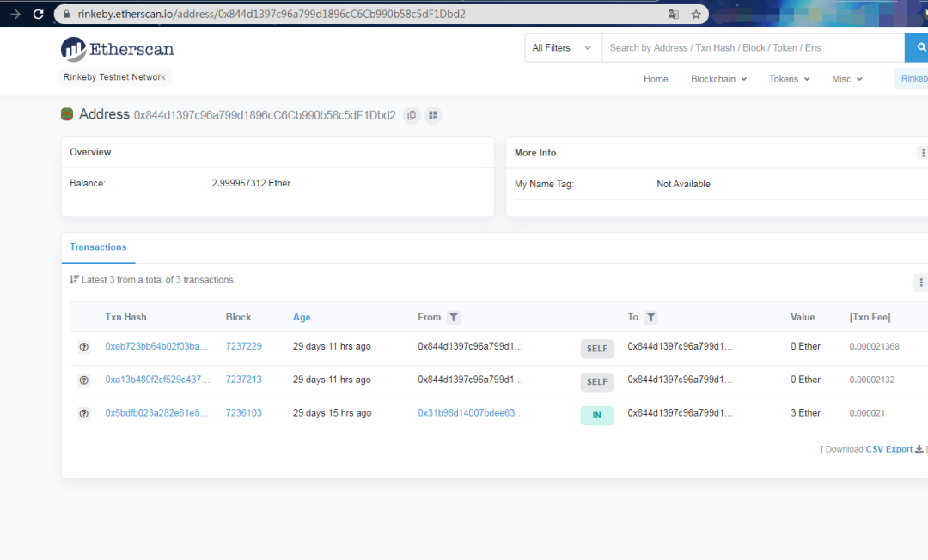This screenshot has width=928, height=560.
Task: Open transaction 0xa13b480f2cf529c437 link
Action: (157, 380)
